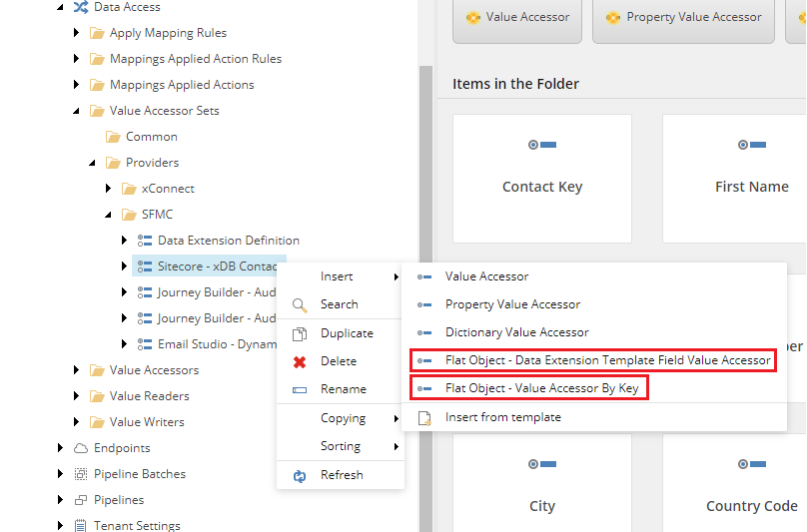
Task: Click the Data Access shuffle icon
Action: click(81, 7)
